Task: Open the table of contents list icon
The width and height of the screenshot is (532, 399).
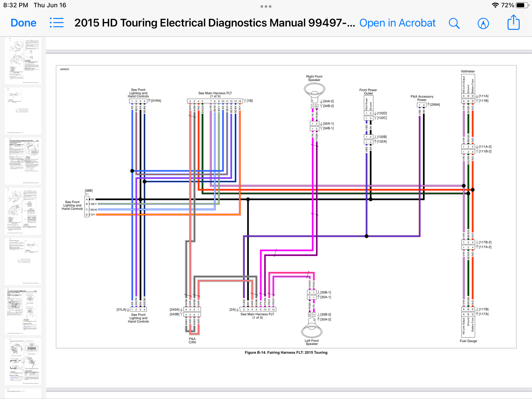Action: pyautogui.click(x=57, y=23)
